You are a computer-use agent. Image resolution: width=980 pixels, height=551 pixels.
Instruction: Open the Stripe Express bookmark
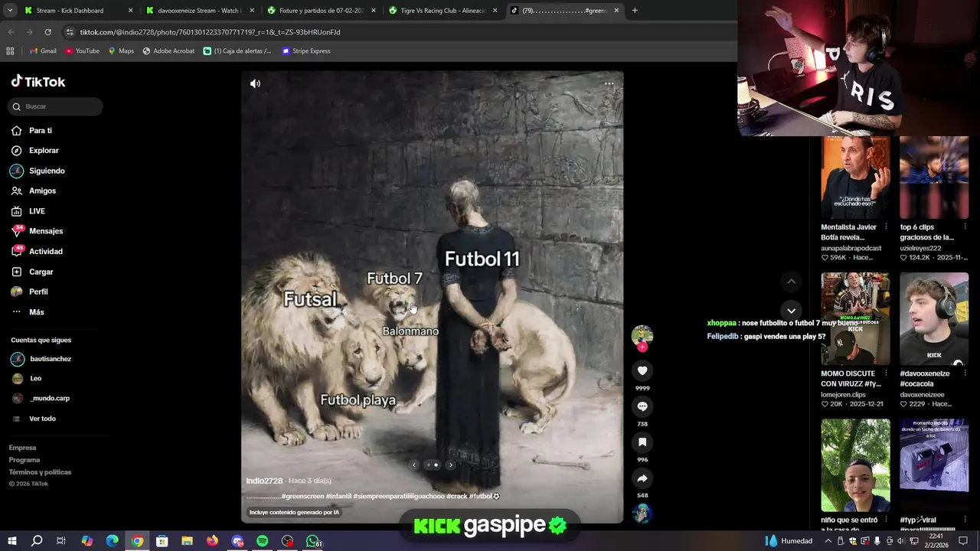(x=306, y=51)
